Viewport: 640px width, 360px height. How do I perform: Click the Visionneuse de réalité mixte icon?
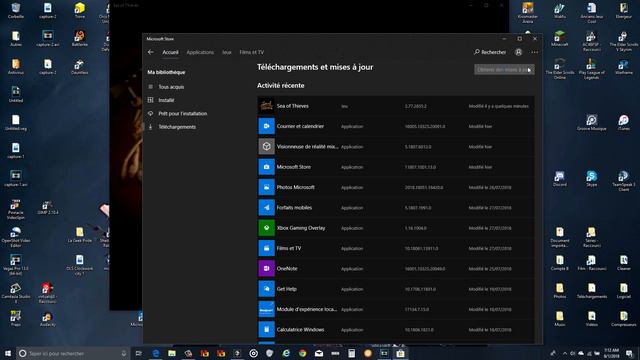click(267, 147)
